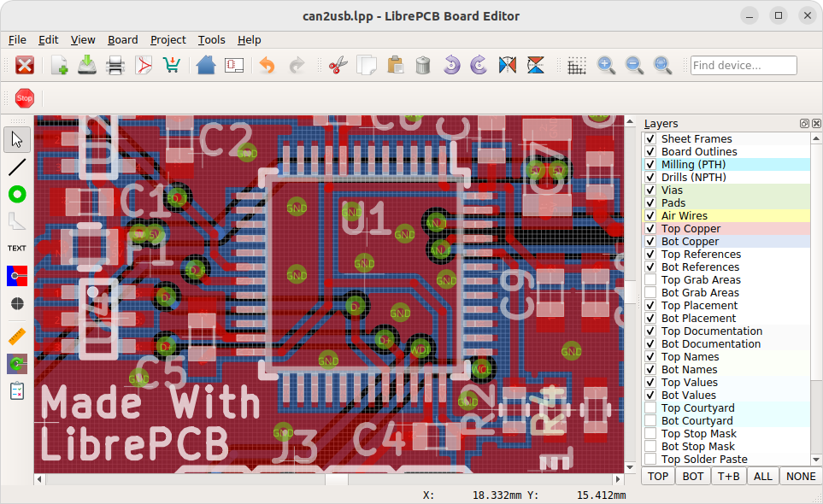Select the arrow select tool
The height and width of the screenshot is (504, 823).
tap(17, 139)
